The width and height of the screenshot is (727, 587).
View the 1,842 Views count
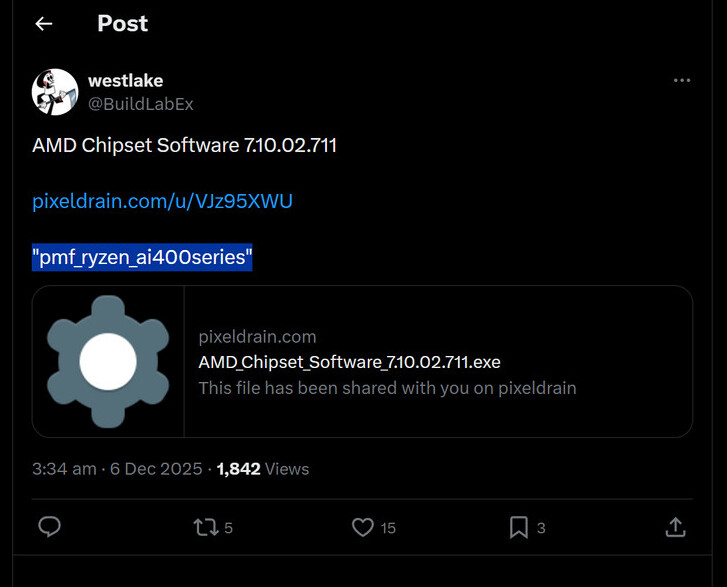[x=262, y=469]
